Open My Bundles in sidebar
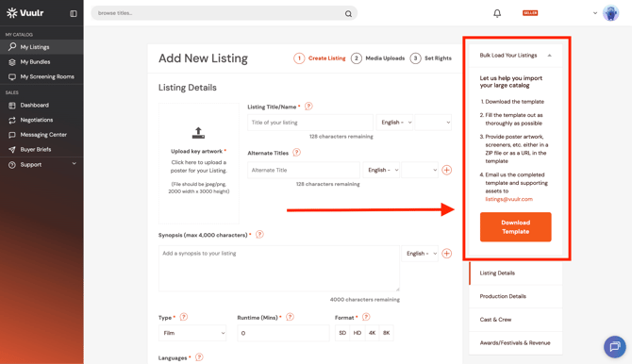The image size is (632, 364). (x=35, y=61)
